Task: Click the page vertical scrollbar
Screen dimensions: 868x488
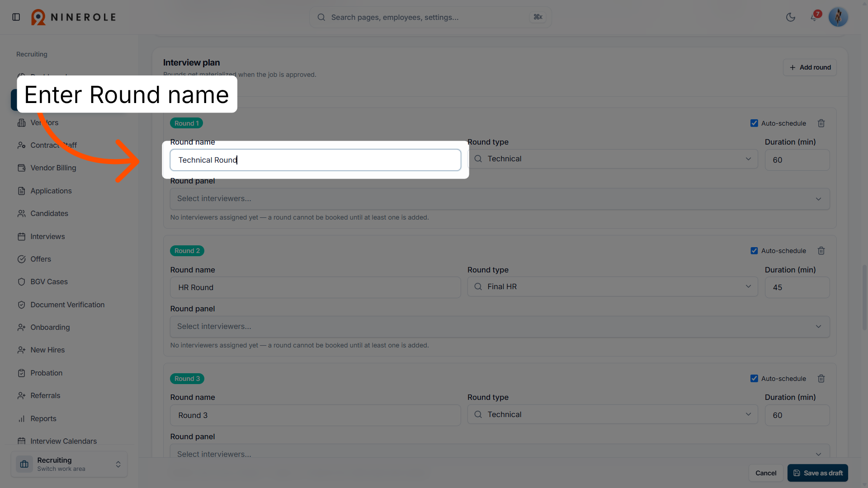Action: (x=864, y=297)
